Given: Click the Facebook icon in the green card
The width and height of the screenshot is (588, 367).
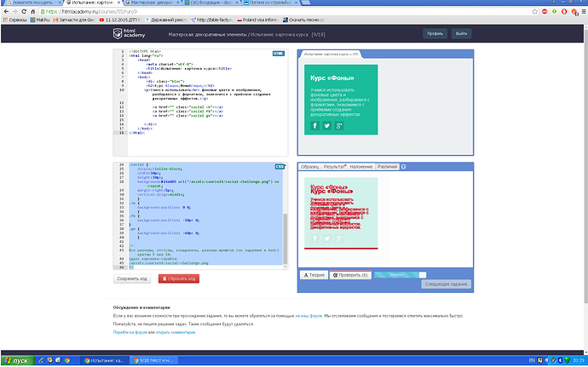Looking at the screenshot, I should click(315, 125).
